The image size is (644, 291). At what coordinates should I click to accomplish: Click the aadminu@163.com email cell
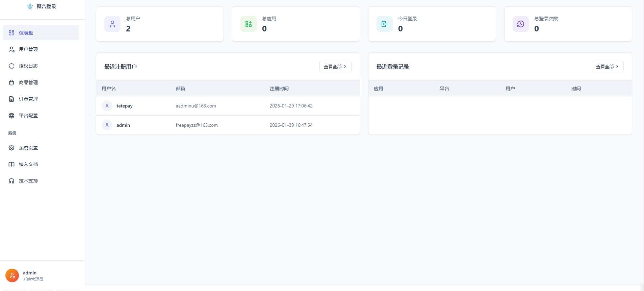[196, 106]
